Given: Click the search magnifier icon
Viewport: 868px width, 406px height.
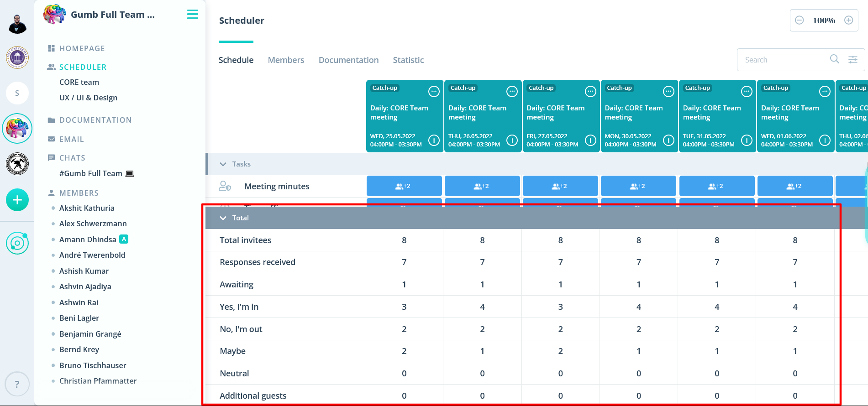Looking at the screenshot, I should pos(835,59).
